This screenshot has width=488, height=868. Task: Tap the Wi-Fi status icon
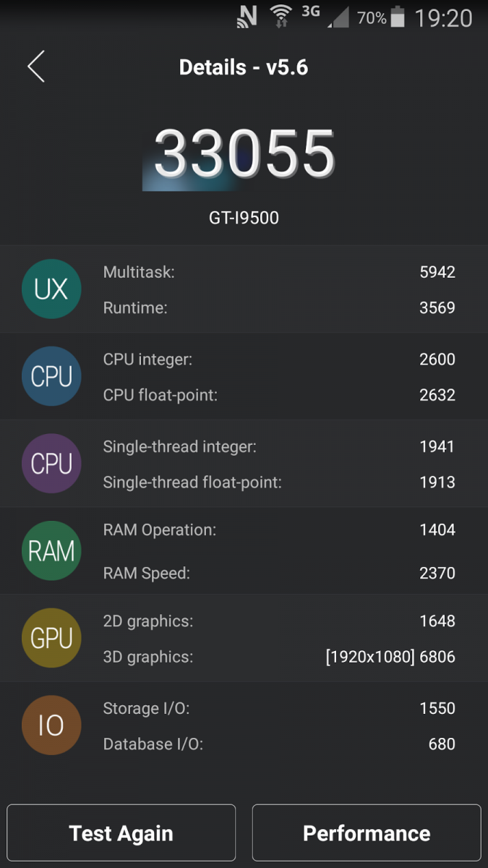click(279, 17)
